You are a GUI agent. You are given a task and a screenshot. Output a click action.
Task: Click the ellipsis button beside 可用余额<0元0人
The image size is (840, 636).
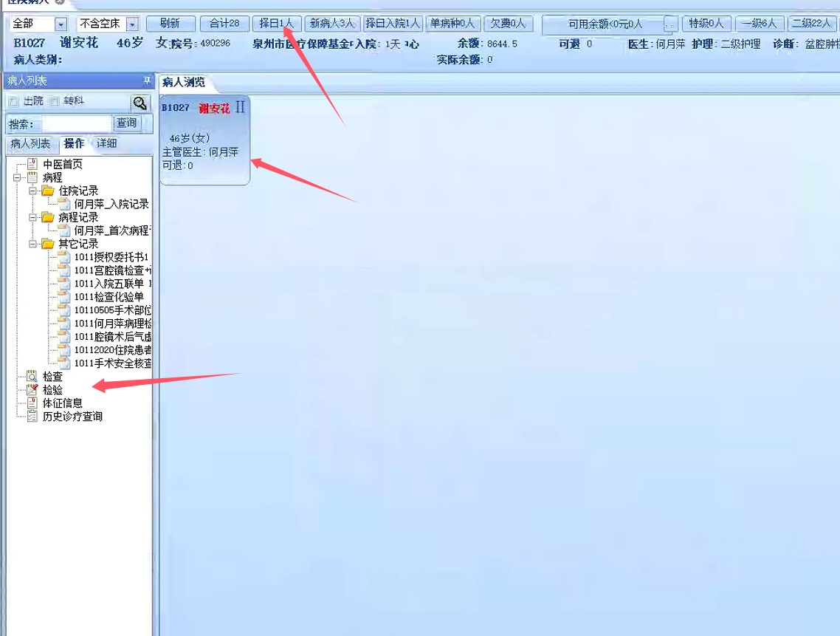pos(670,24)
